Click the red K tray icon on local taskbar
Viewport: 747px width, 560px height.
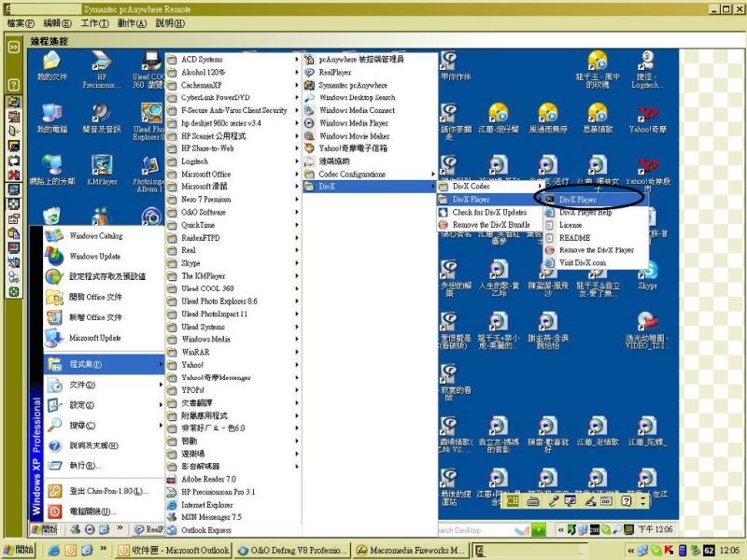coord(669,551)
